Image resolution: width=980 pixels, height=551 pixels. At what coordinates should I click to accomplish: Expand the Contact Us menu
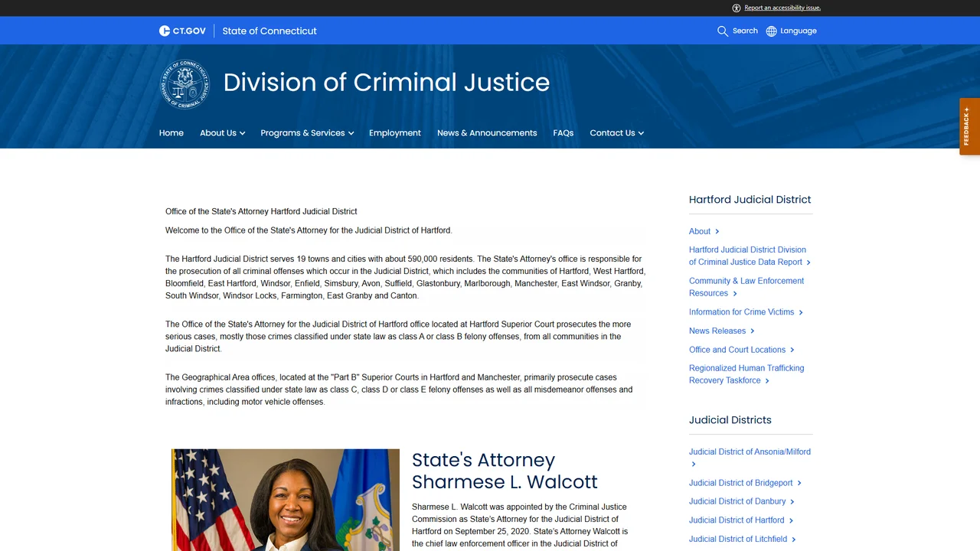pos(616,133)
